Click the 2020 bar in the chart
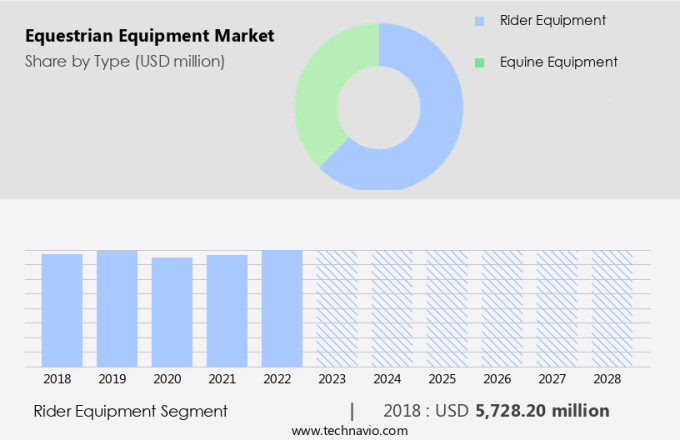Image resolution: width=680 pixels, height=440 pixels. click(x=172, y=312)
